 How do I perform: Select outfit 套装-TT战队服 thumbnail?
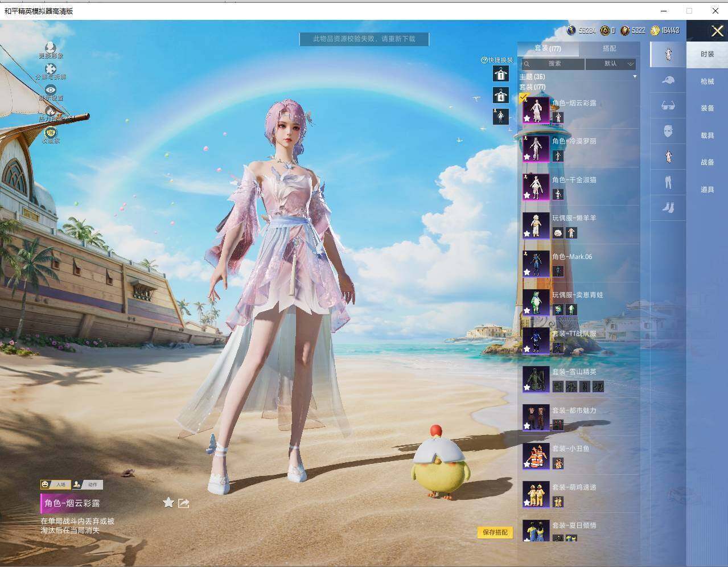(x=536, y=340)
